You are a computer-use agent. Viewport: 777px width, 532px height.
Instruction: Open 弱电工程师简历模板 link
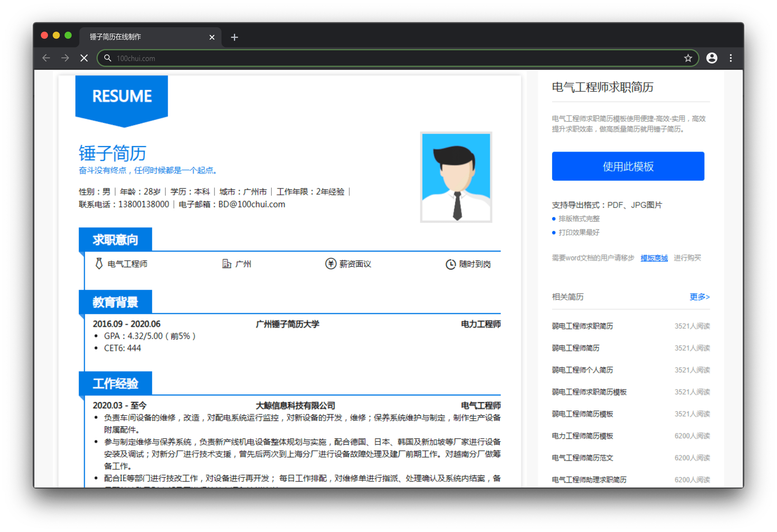(582, 414)
